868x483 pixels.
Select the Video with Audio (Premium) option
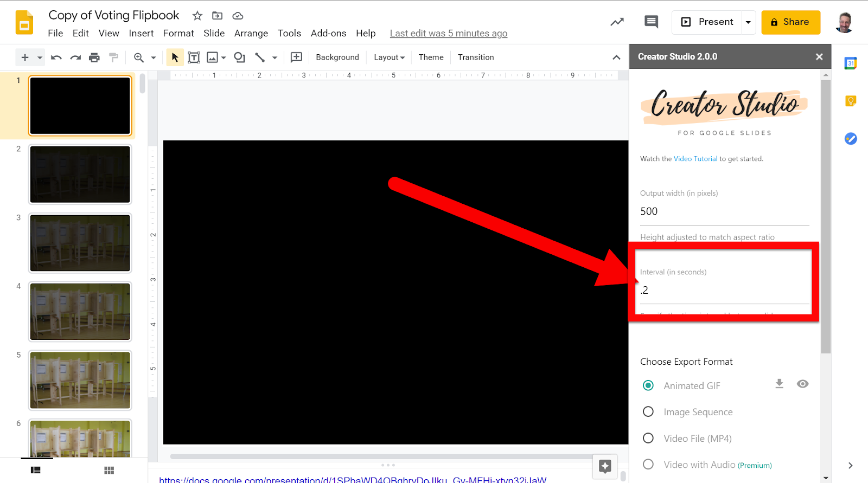coord(648,465)
